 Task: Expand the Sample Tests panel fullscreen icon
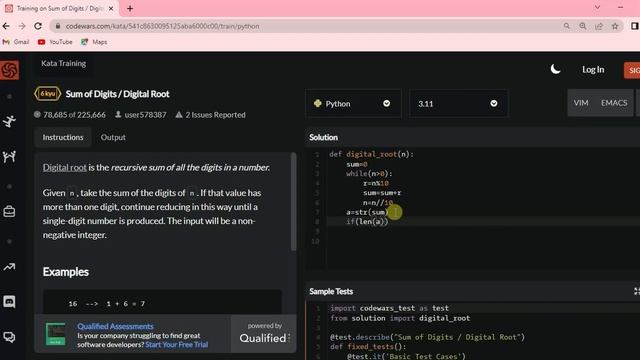click(637, 291)
